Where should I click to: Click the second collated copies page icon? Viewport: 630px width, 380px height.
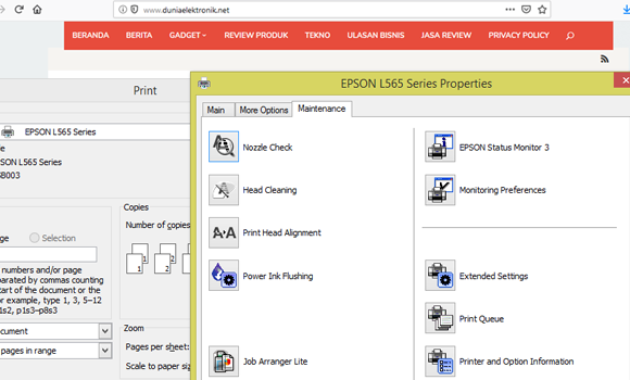click(x=165, y=258)
